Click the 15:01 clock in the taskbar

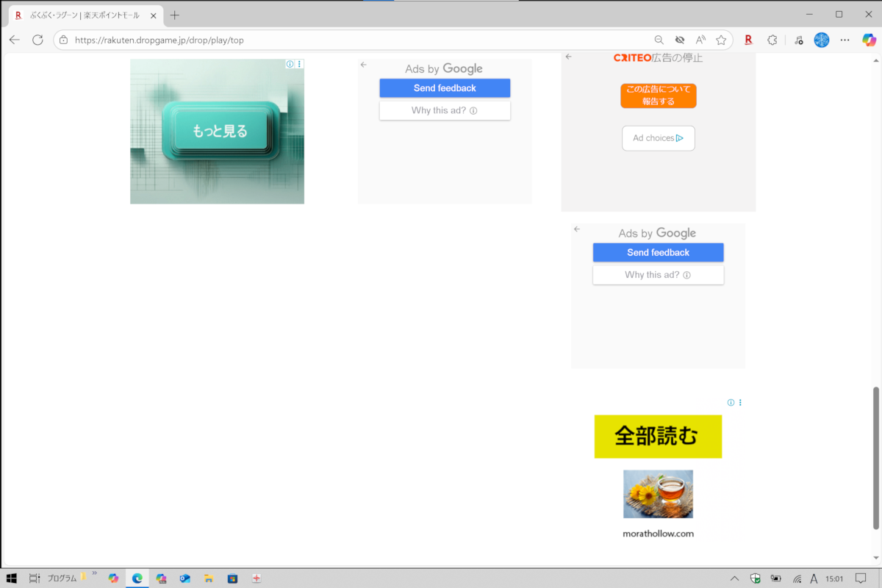[834, 578]
